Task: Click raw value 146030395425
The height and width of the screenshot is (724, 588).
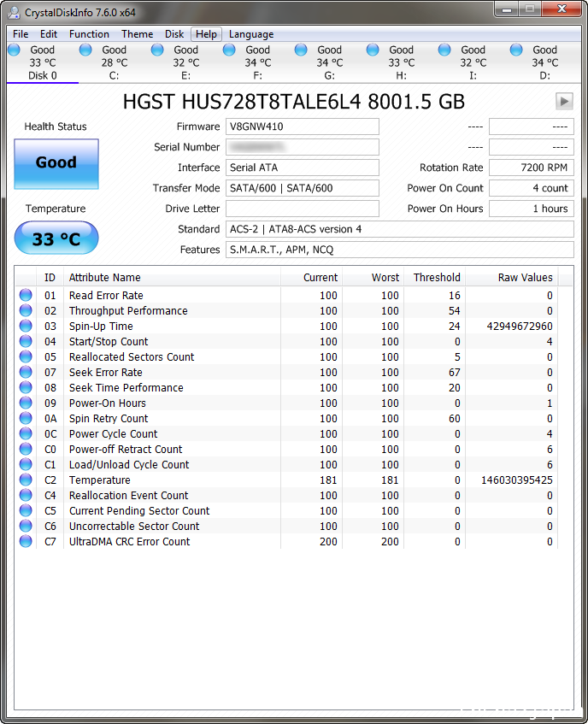Action: pyautogui.click(x=516, y=480)
